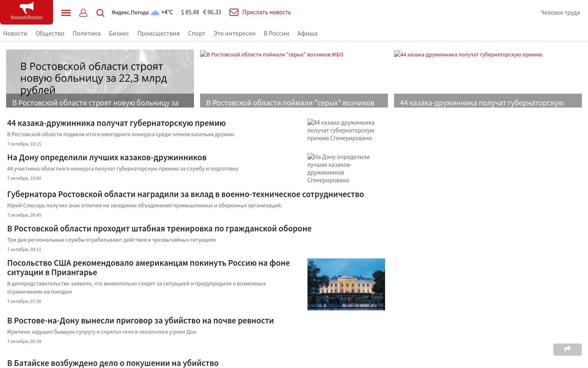
Task: Go to the Спорт section
Action: [x=196, y=34]
